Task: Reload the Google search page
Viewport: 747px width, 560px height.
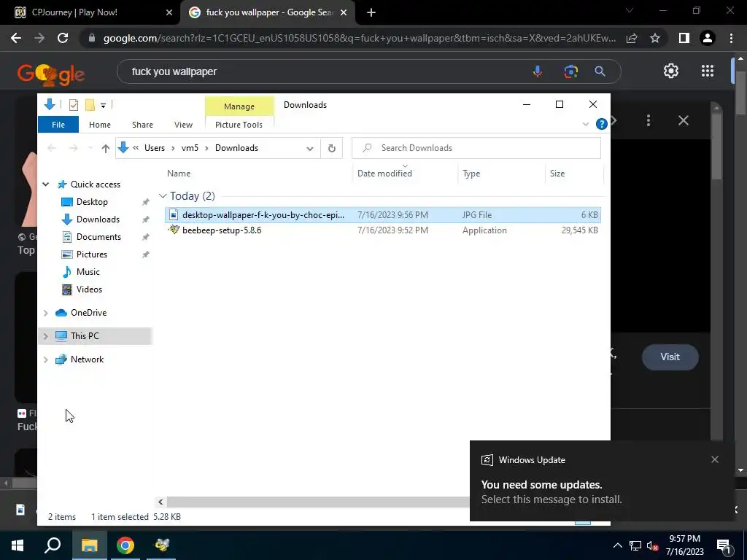Action: point(63,38)
